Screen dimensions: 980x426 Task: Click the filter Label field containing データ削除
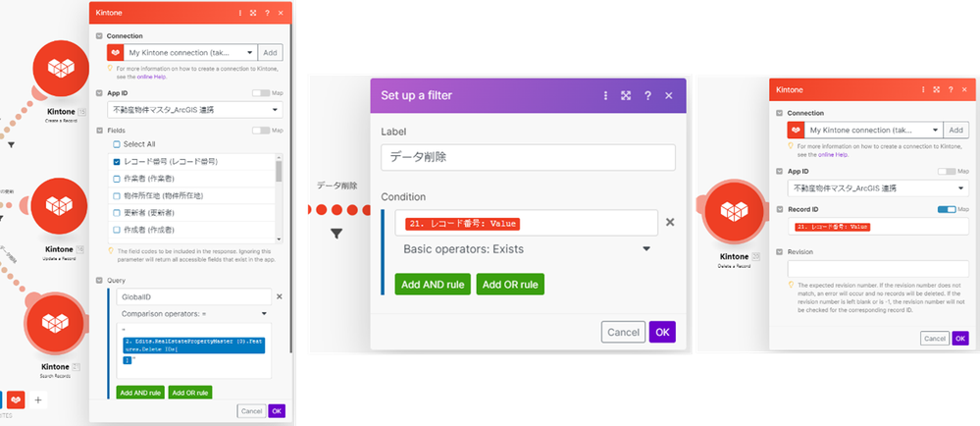point(528,158)
